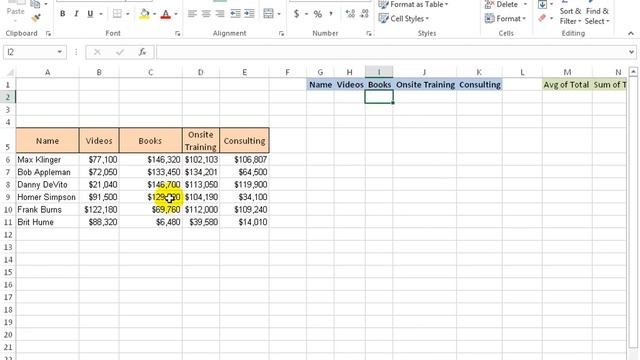Click Decrease Decimal icon
This screenshot has width=640, height=360.
[364, 14]
